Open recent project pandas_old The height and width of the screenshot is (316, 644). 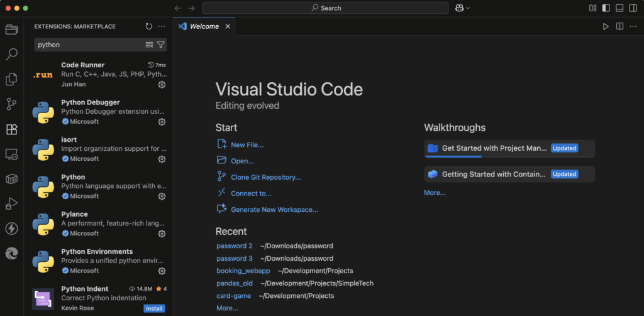(x=235, y=283)
